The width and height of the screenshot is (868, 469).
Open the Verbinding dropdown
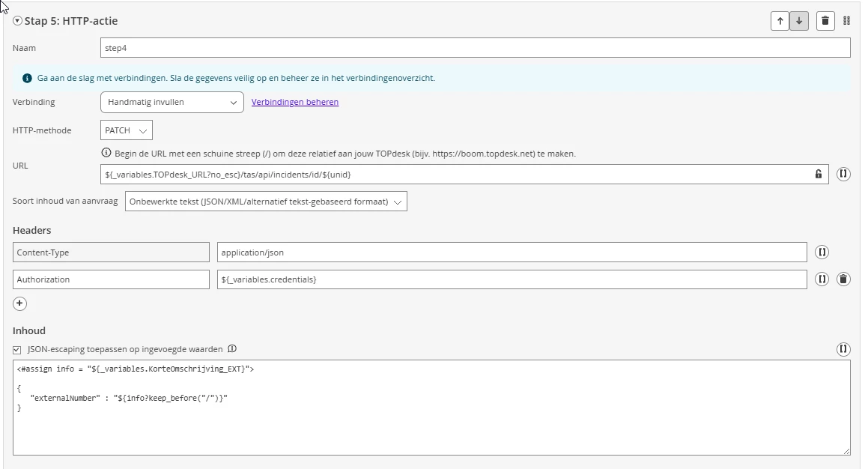coord(172,102)
